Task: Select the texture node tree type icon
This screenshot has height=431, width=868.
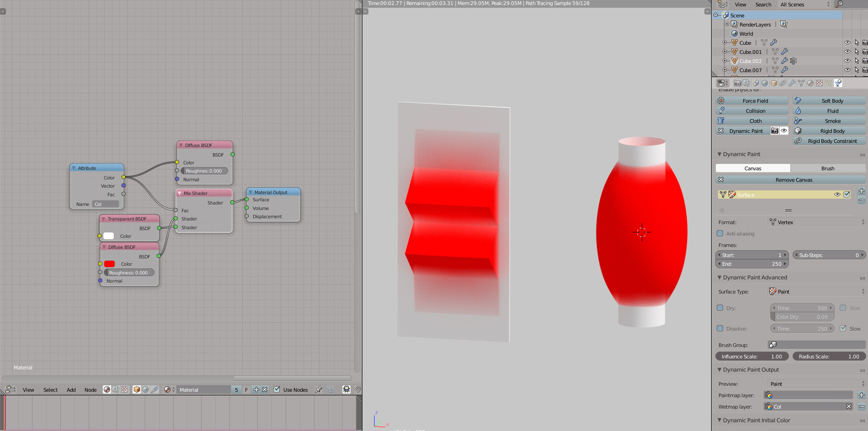Action: (x=125, y=389)
